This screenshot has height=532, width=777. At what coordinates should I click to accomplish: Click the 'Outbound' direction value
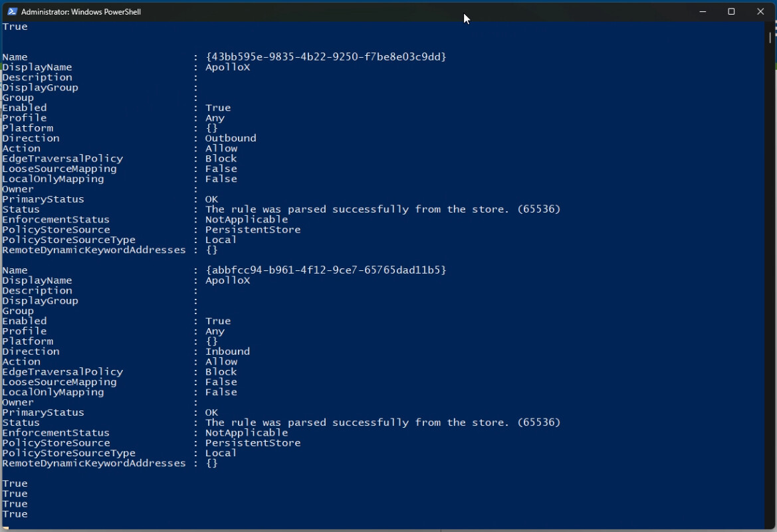[231, 138]
